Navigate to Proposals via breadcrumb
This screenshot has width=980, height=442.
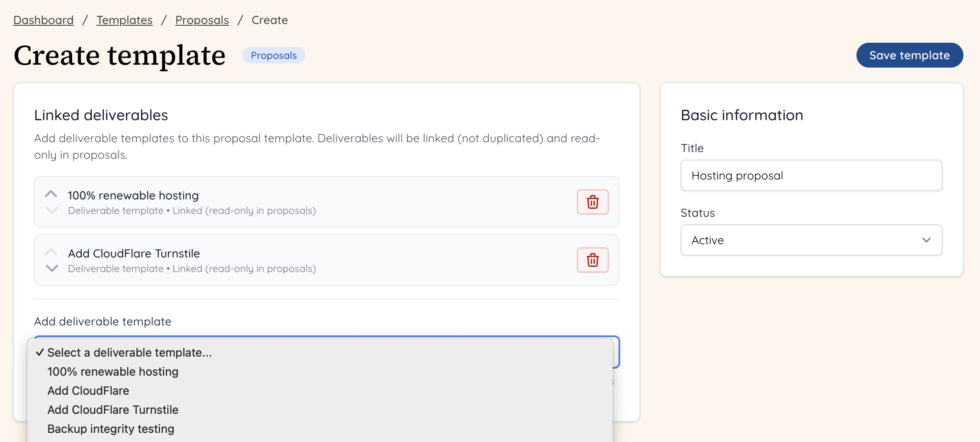pyautogui.click(x=202, y=19)
